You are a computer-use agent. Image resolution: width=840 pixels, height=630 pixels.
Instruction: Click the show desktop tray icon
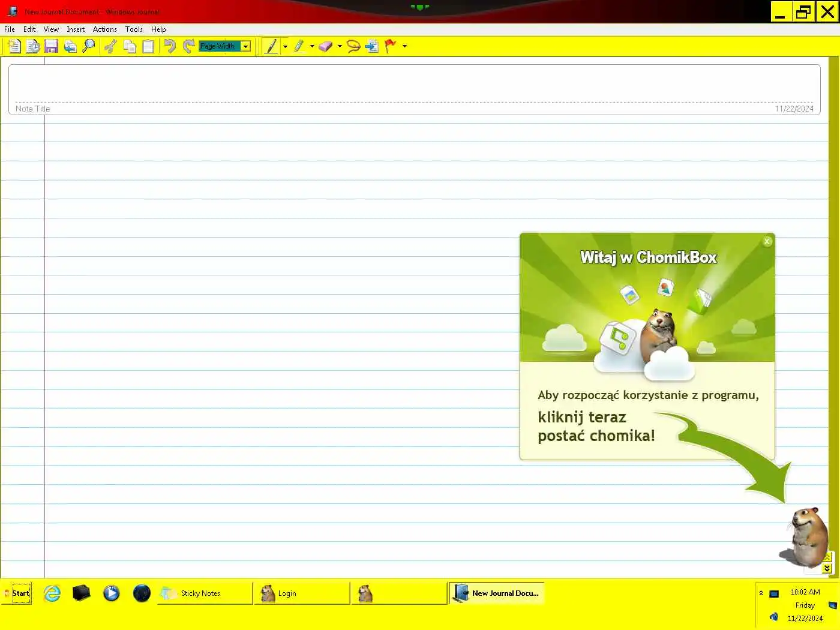point(832,605)
